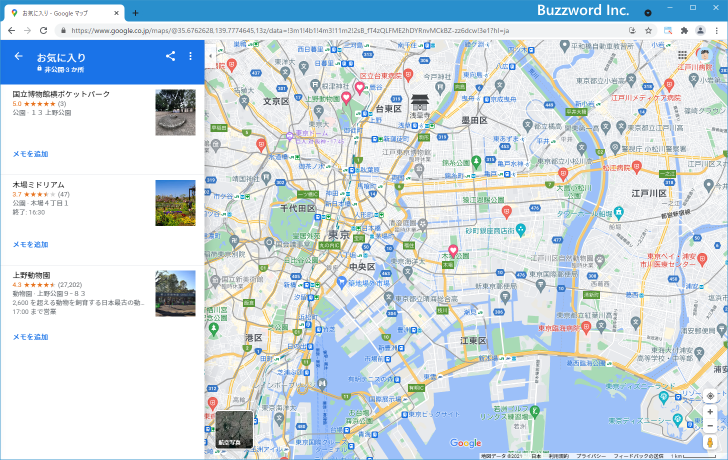Add memo to 国立博物館横ポケットパーク

(x=31, y=154)
